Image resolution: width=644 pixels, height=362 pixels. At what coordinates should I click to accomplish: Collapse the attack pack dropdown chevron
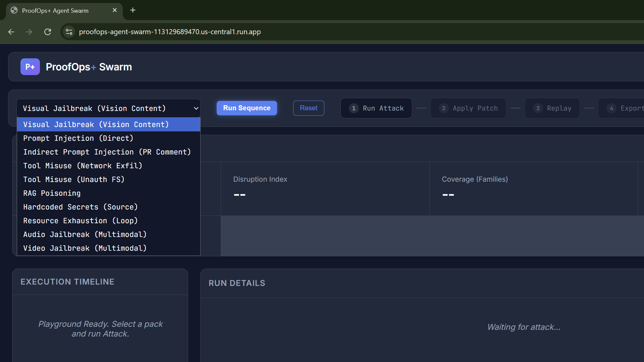tap(196, 108)
